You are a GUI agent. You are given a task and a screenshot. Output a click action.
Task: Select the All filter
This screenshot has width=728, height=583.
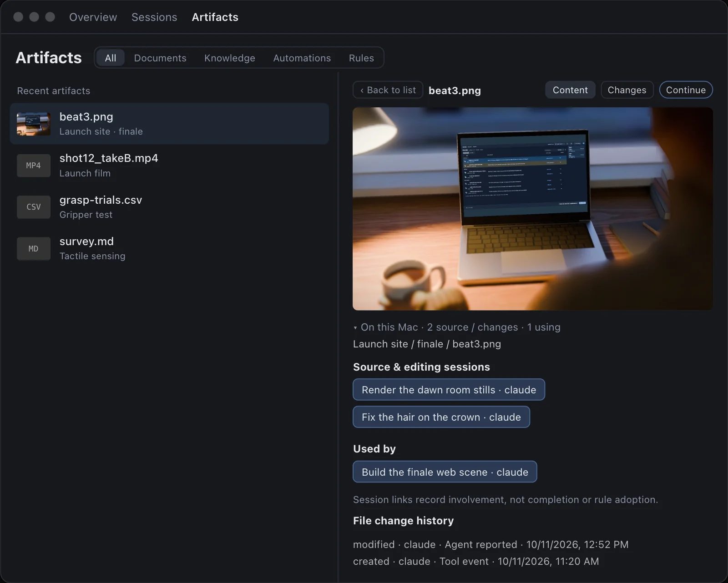(111, 58)
